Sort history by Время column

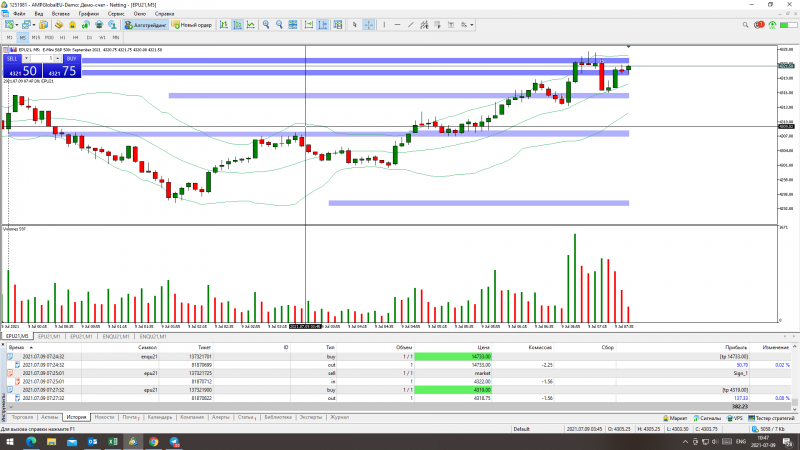tap(16, 347)
